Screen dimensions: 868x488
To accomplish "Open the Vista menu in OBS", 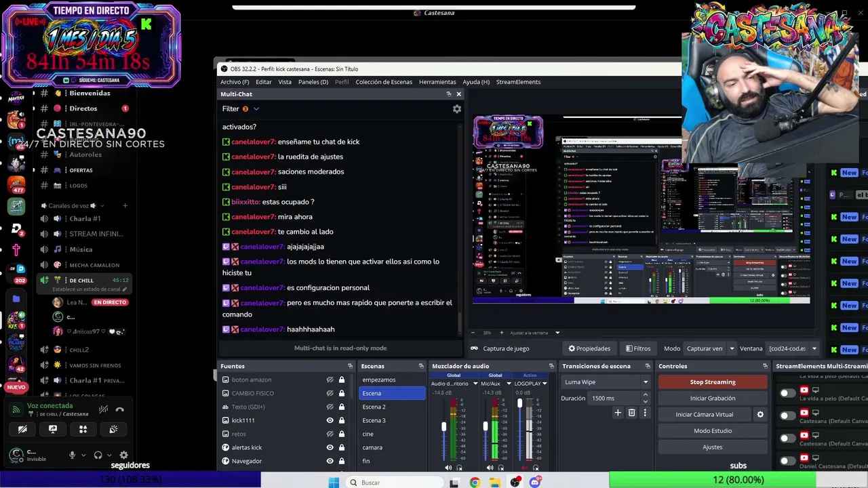I will pyautogui.click(x=285, y=82).
